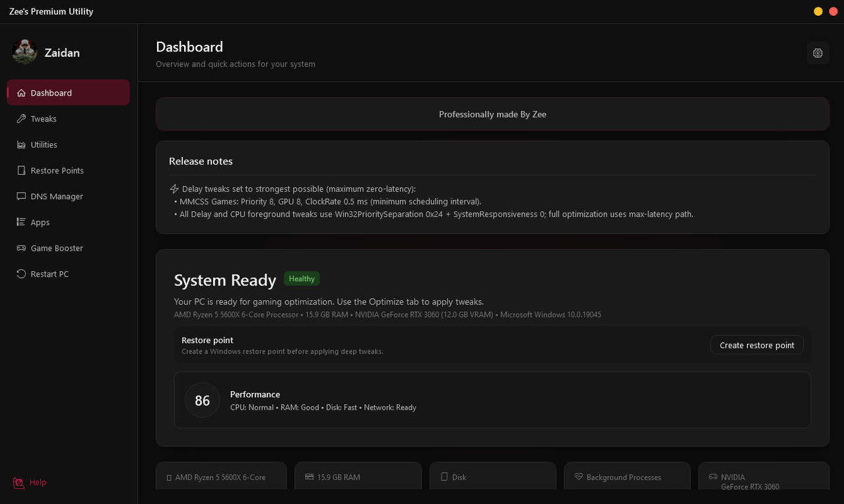Click the Professionally made By Zee banner
Image resolution: width=844 pixels, height=504 pixels.
tap(492, 114)
